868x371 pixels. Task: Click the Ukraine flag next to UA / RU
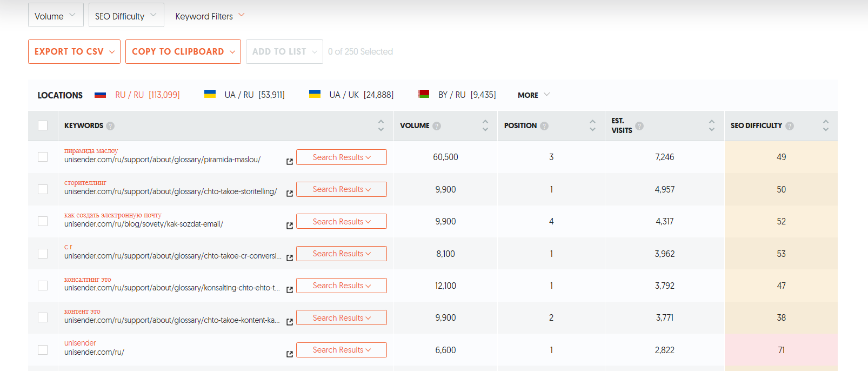(x=210, y=94)
